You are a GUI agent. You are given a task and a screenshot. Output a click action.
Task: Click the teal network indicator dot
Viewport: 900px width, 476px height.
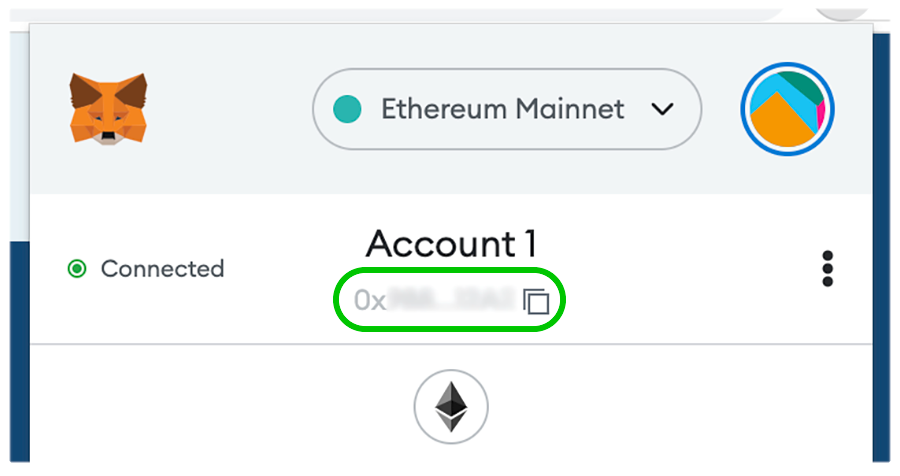point(347,109)
